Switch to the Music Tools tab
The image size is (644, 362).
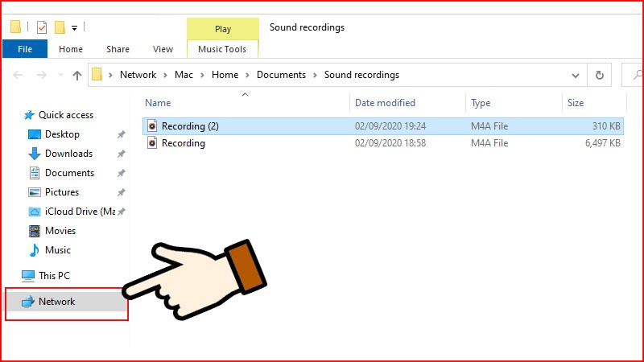(x=222, y=49)
